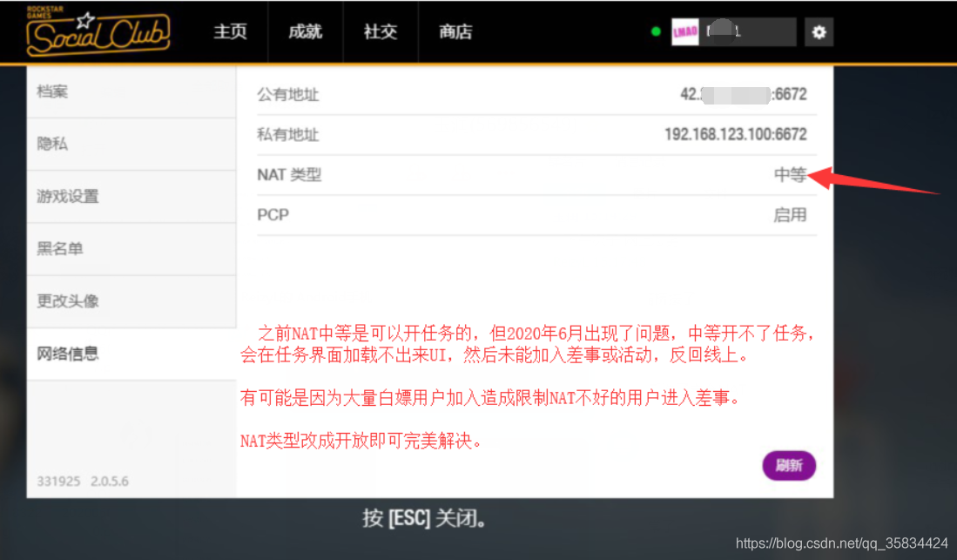Open the 社交 menu
Screen dimensions: 957x560
(380, 31)
